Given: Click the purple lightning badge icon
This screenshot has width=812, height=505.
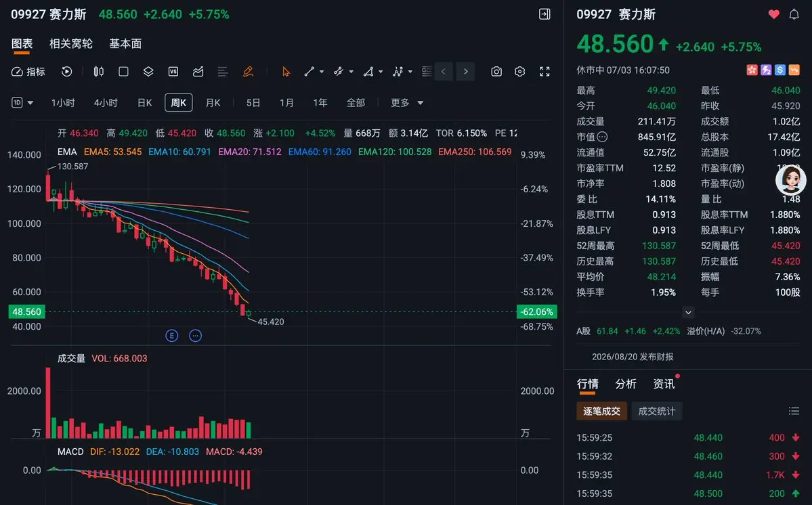Looking at the screenshot, I should pyautogui.click(x=766, y=70).
